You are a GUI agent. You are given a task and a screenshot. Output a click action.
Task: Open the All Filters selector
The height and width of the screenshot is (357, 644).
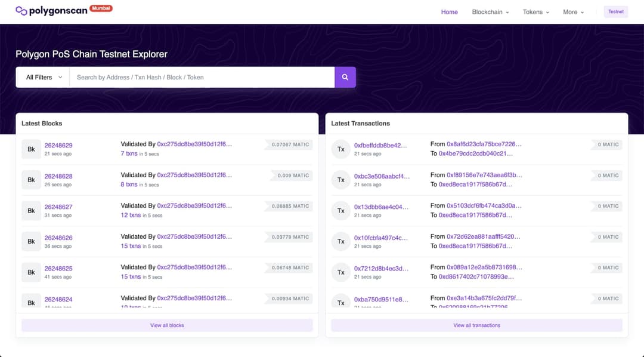point(42,77)
